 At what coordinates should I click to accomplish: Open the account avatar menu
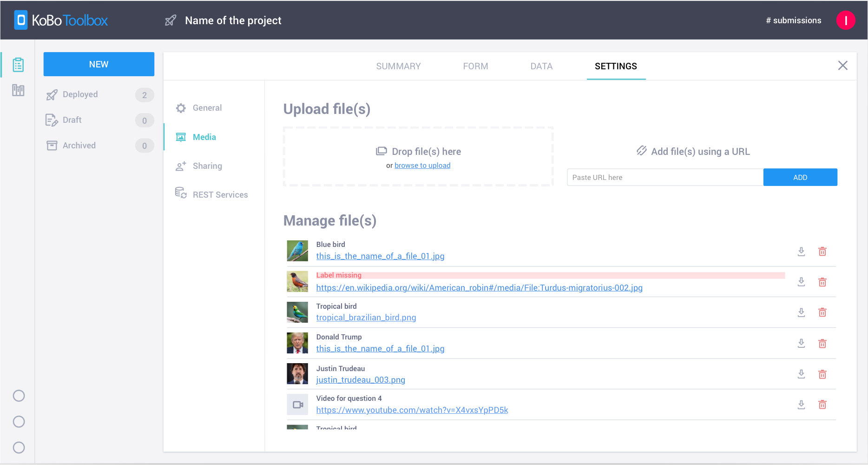[x=846, y=20]
